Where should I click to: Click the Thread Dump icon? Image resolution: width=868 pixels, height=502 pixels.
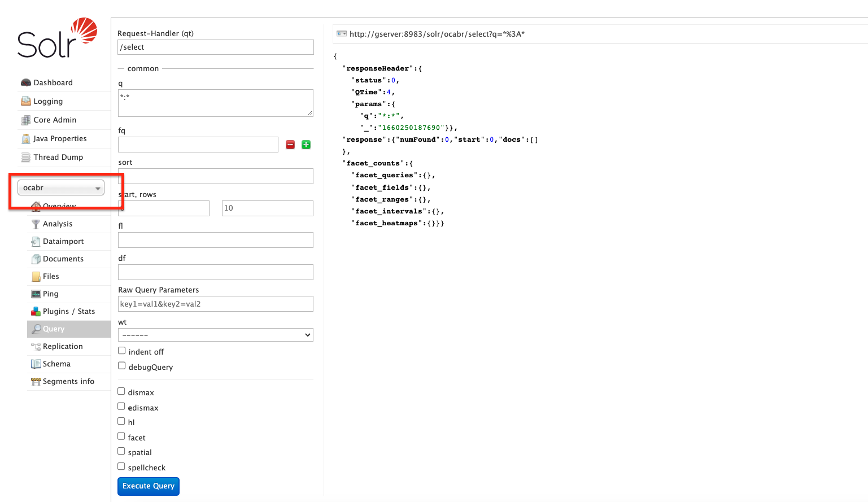click(26, 157)
